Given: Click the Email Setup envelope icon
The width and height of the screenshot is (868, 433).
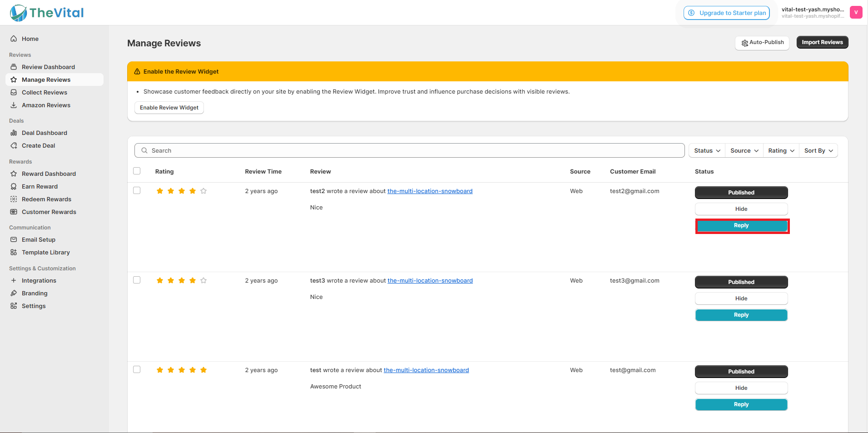Looking at the screenshot, I should pos(14,239).
